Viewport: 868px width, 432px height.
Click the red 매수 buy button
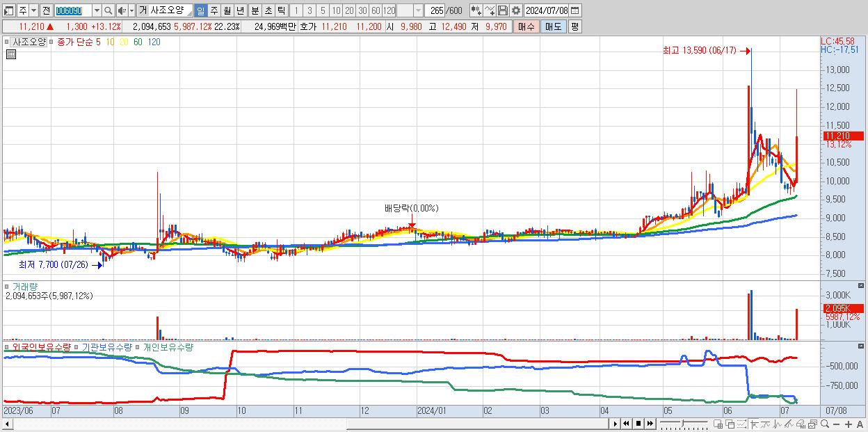(527, 26)
